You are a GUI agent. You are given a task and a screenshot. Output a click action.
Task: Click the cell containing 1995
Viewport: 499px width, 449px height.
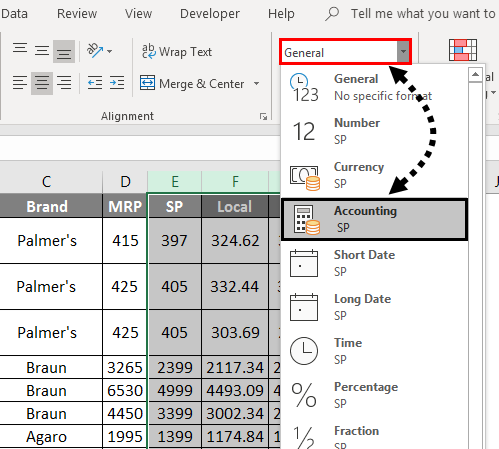click(x=125, y=436)
